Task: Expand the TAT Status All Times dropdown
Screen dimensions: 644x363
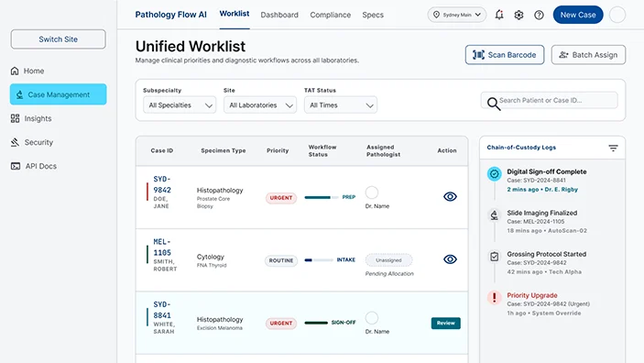Action: pyautogui.click(x=341, y=105)
